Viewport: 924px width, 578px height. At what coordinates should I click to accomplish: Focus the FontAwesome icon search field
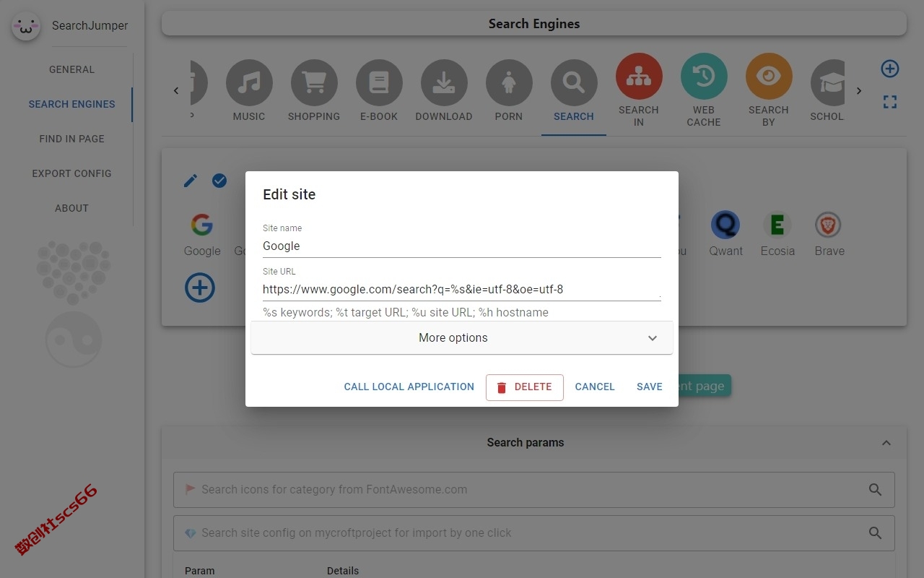(x=534, y=490)
